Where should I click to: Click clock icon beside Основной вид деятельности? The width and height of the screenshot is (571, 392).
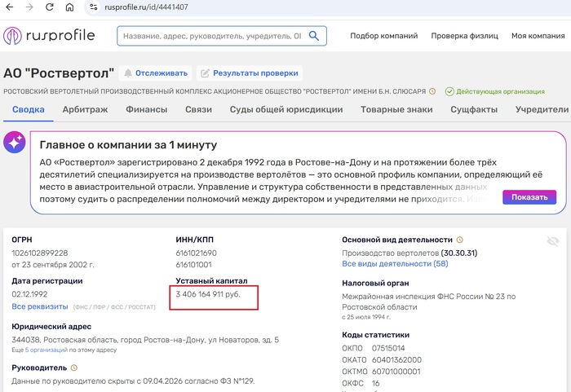459,240
